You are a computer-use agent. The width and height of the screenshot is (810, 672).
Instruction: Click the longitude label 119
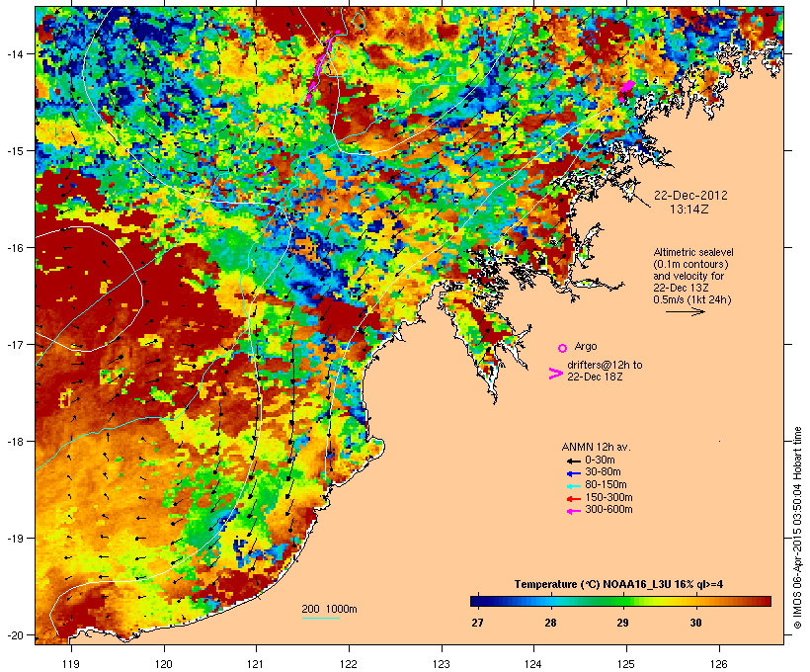coord(71,664)
